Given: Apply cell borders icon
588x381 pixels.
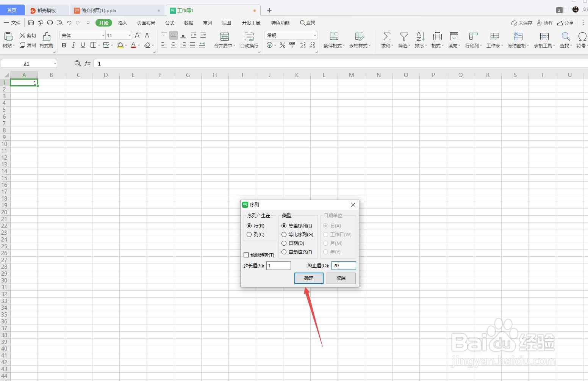Looking at the screenshot, I should click(93, 45).
